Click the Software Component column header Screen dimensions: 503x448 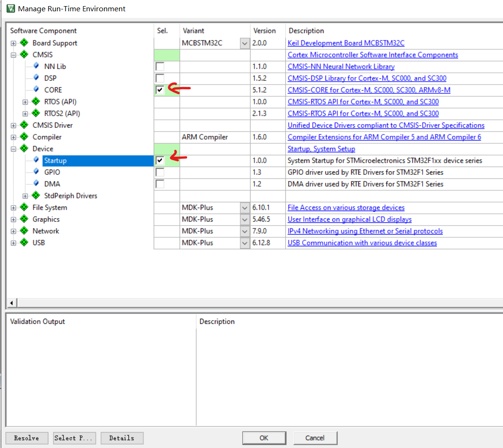43,31
